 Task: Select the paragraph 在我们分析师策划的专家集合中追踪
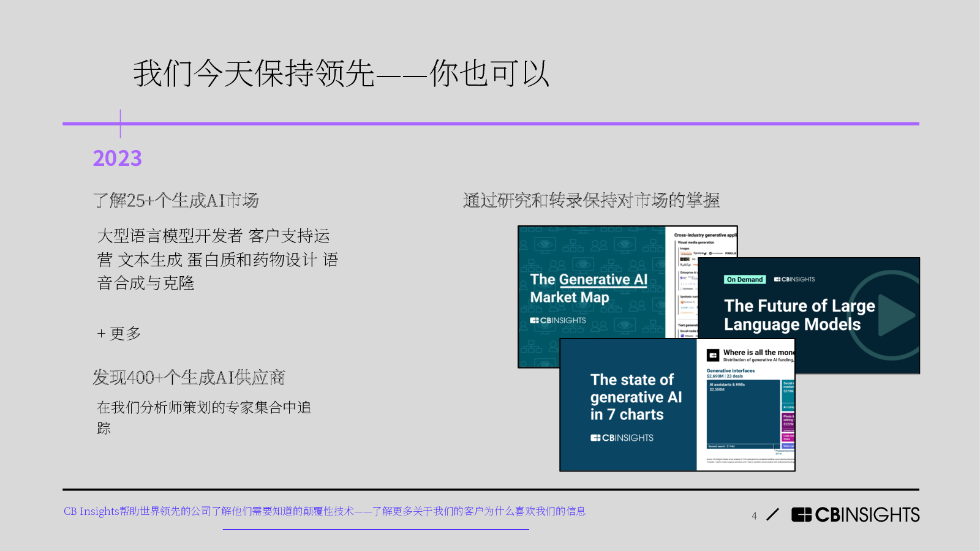(204, 418)
